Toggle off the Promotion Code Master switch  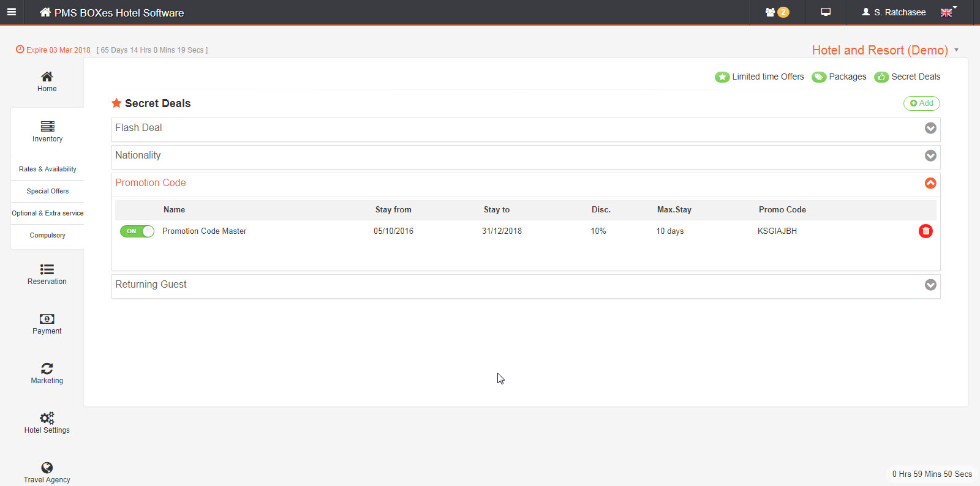[x=137, y=231]
